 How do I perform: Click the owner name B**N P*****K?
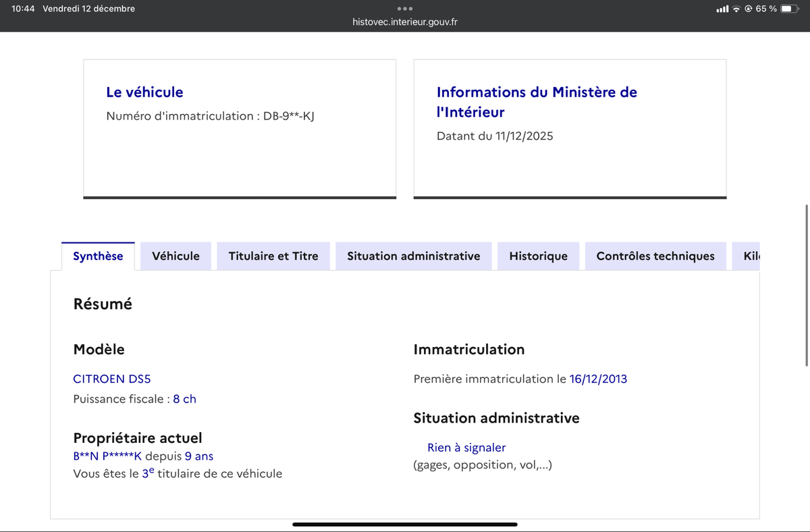(107, 456)
